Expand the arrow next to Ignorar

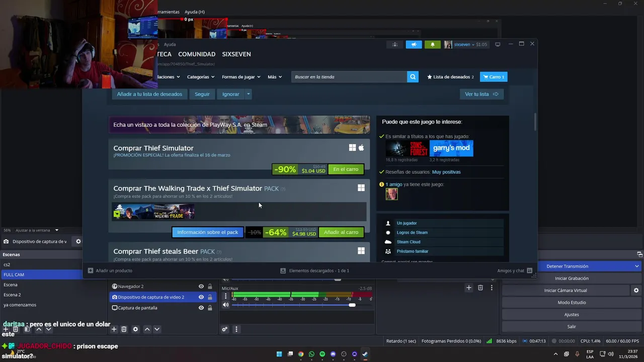248,94
